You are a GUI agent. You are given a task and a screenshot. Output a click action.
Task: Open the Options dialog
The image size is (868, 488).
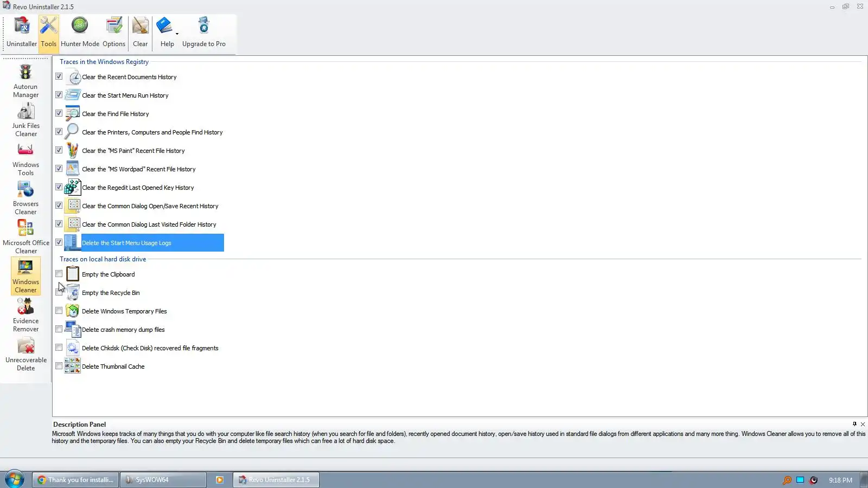(x=114, y=33)
